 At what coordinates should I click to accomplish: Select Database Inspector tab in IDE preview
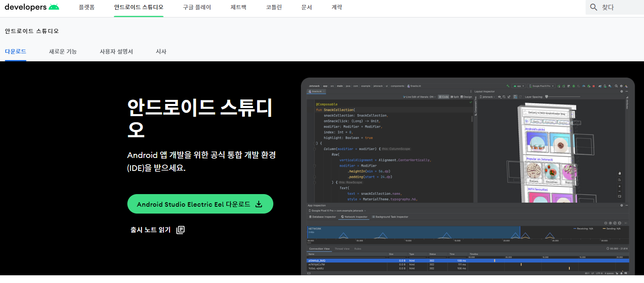323,217
